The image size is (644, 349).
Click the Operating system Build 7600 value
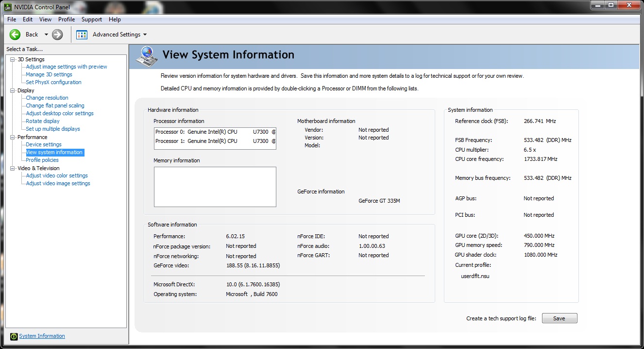click(252, 294)
